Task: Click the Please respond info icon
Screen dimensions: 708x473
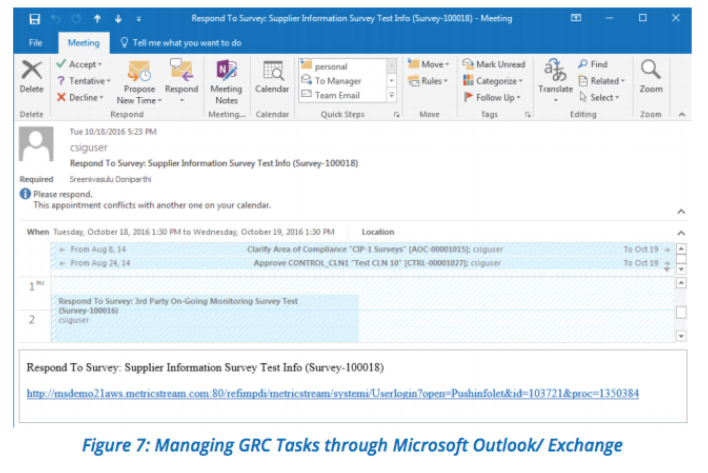Action: pyautogui.click(x=25, y=194)
